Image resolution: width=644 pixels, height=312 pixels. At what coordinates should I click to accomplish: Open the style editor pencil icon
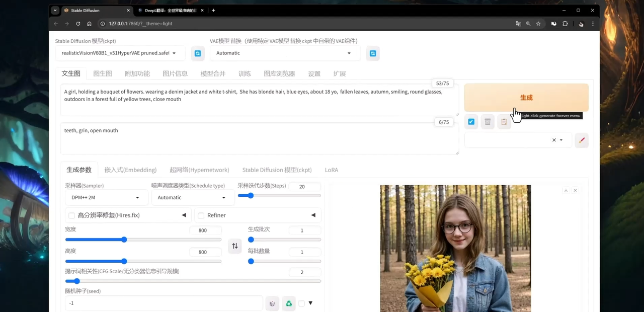pos(582,140)
